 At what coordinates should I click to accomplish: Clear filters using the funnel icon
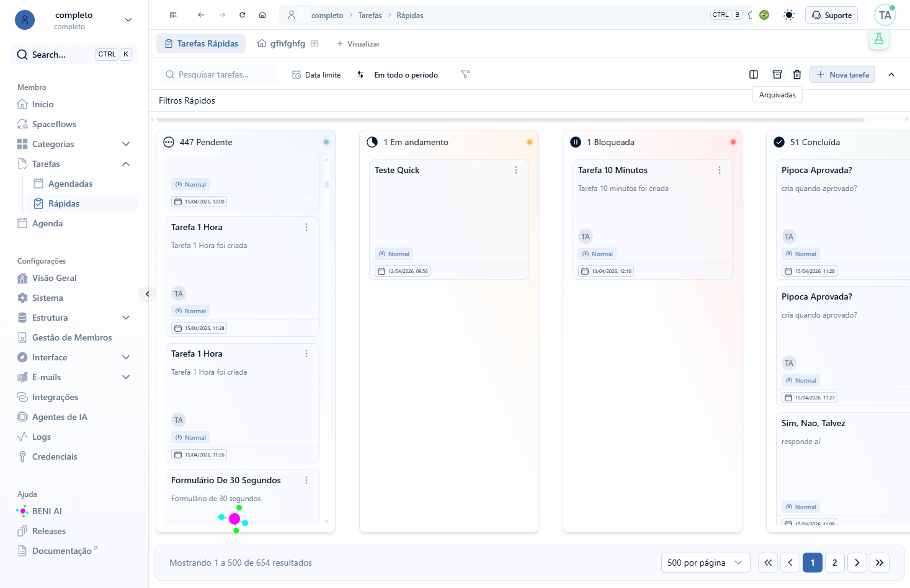tap(465, 74)
